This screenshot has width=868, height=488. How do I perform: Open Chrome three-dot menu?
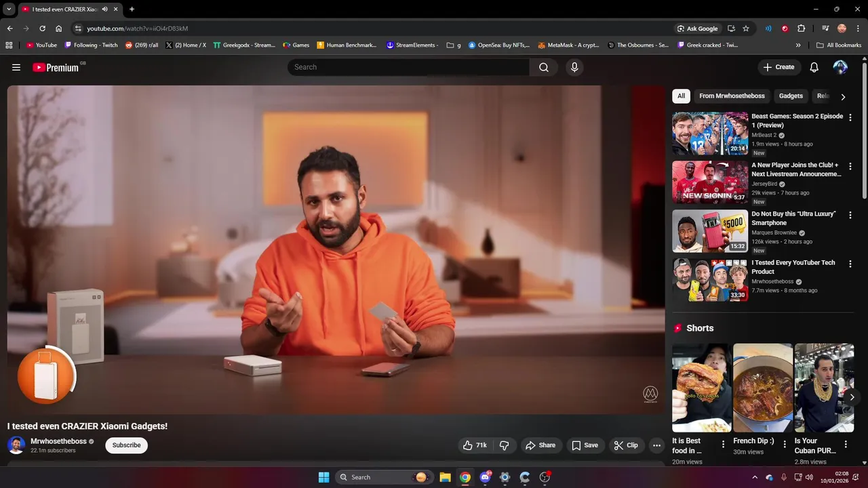click(858, 28)
